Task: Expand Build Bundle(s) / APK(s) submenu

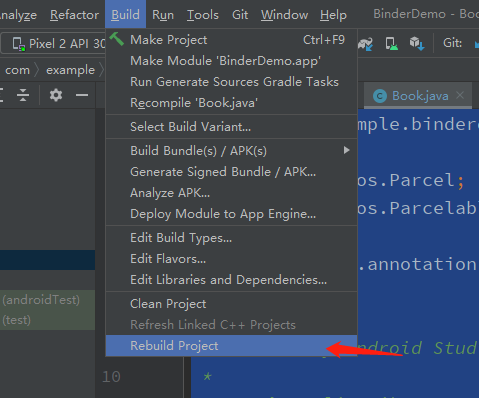Action: click(231, 151)
